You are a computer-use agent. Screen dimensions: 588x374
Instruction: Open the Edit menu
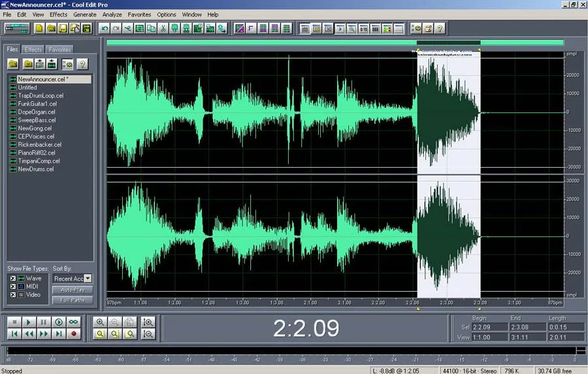point(22,14)
